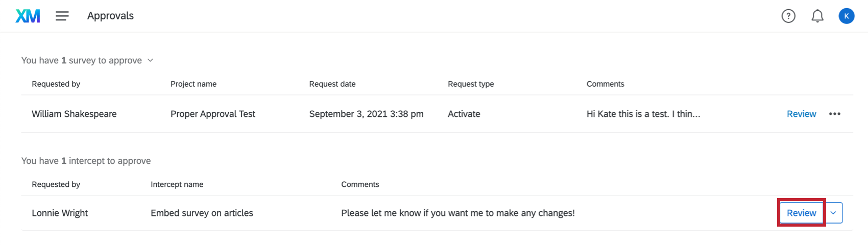Image resolution: width=868 pixels, height=245 pixels.
Task: Open three-dot options for Proper Approval Test
Action: click(x=835, y=114)
